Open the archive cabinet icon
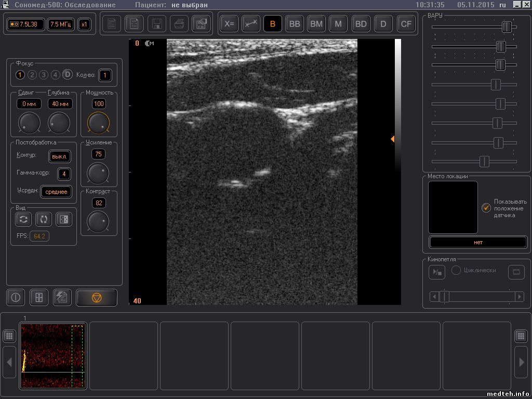The width and height of the screenshot is (532, 399). [x=39, y=298]
